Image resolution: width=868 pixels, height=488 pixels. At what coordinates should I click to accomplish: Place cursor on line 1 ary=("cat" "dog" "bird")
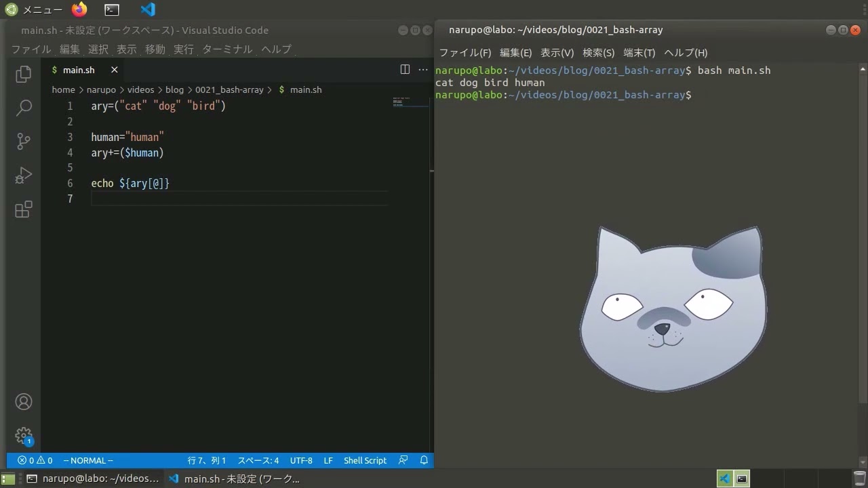coord(158,106)
